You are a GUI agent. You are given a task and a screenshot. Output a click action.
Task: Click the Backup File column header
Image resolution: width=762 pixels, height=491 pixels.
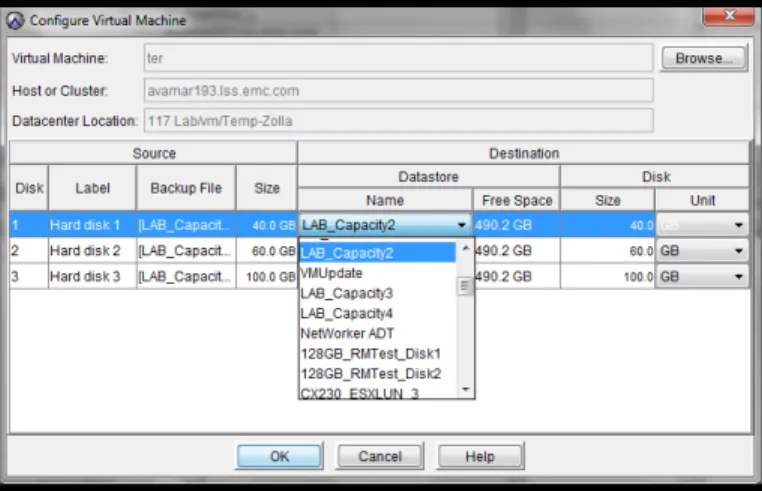(186, 188)
